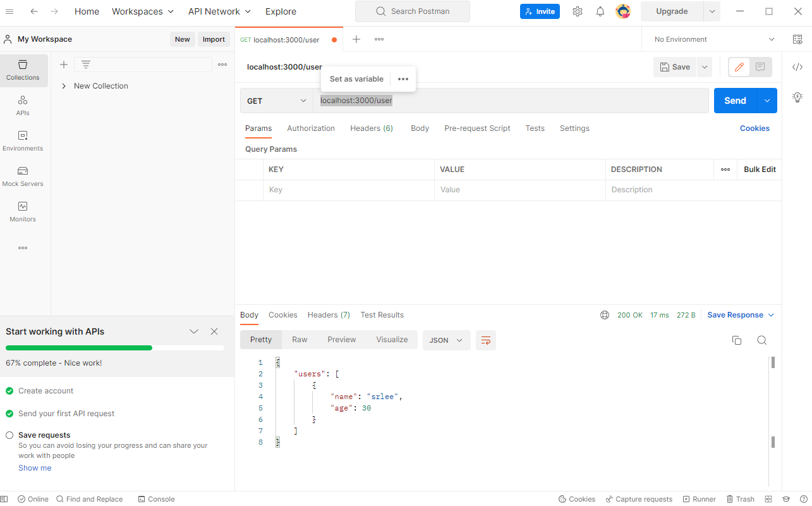Click the Invite button
The image size is (812, 506).
tap(540, 11)
